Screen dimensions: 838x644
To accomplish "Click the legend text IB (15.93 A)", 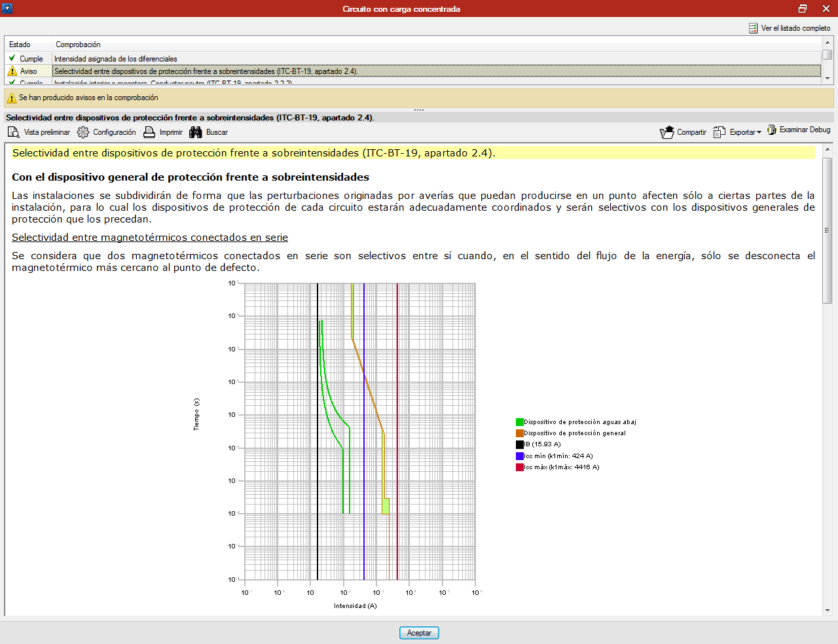I will coord(543,444).
